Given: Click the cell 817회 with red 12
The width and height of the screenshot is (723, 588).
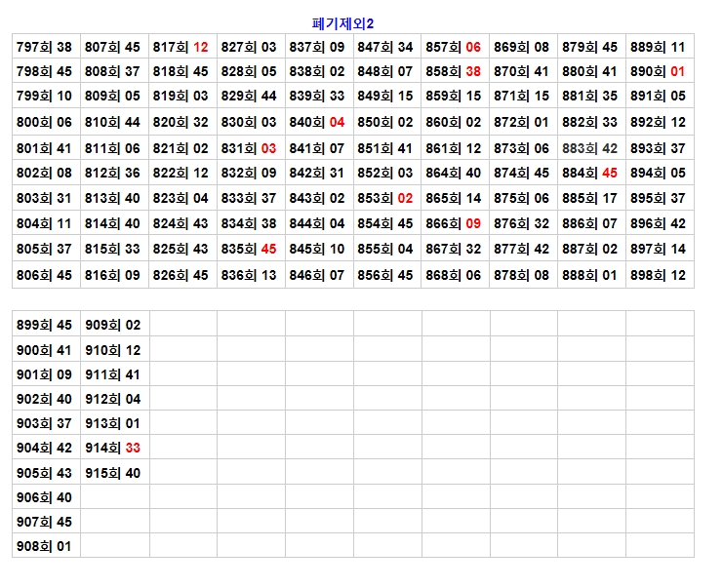Looking at the screenshot, I should [181, 47].
